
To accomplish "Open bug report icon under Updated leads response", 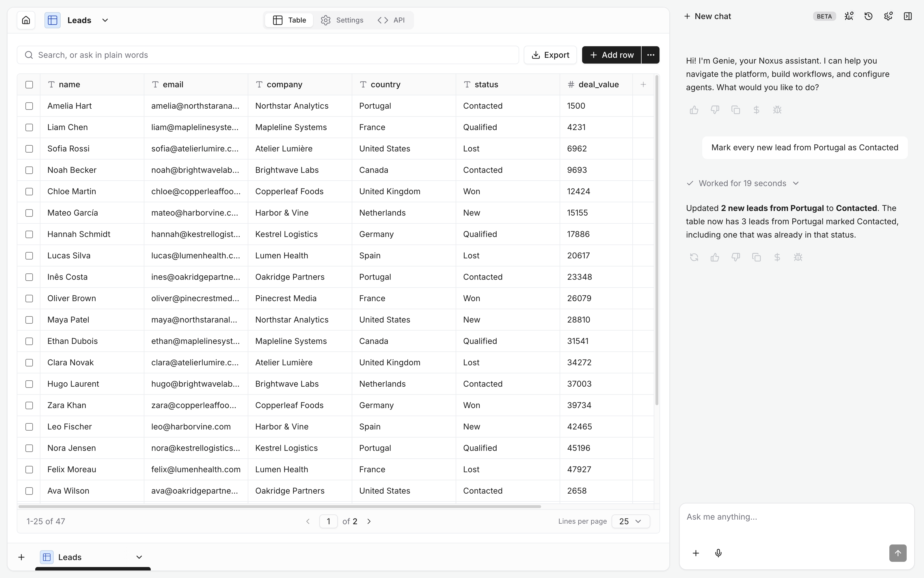I will click(798, 257).
